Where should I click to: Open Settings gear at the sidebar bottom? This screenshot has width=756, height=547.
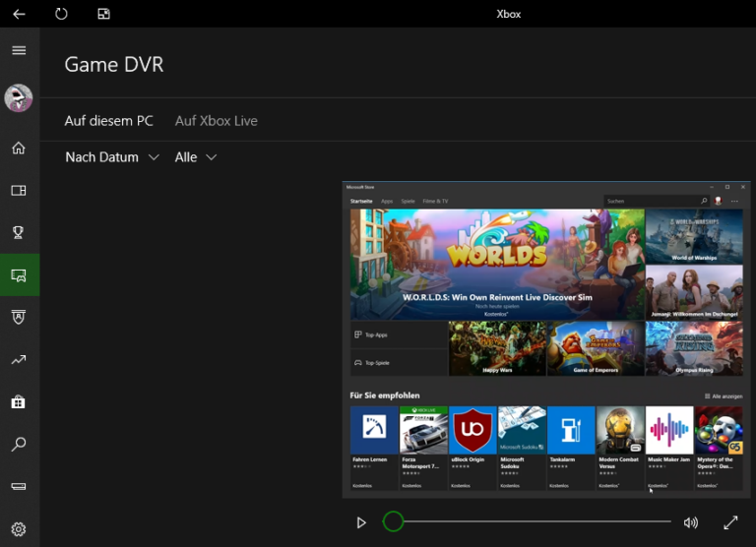coord(20,528)
